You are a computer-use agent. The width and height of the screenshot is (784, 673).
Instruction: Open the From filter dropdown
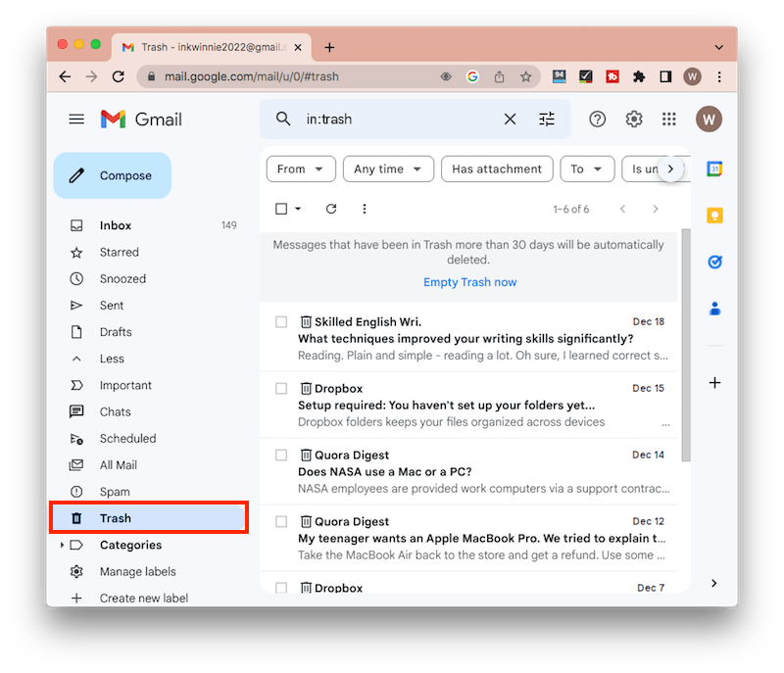(x=301, y=168)
